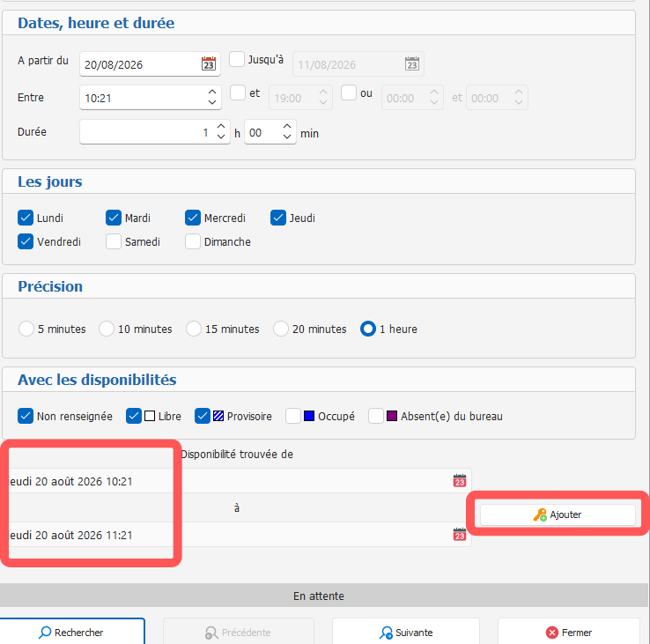
Task: Check the Dimanche checkbox
Action: pyautogui.click(x=193, y=241)
